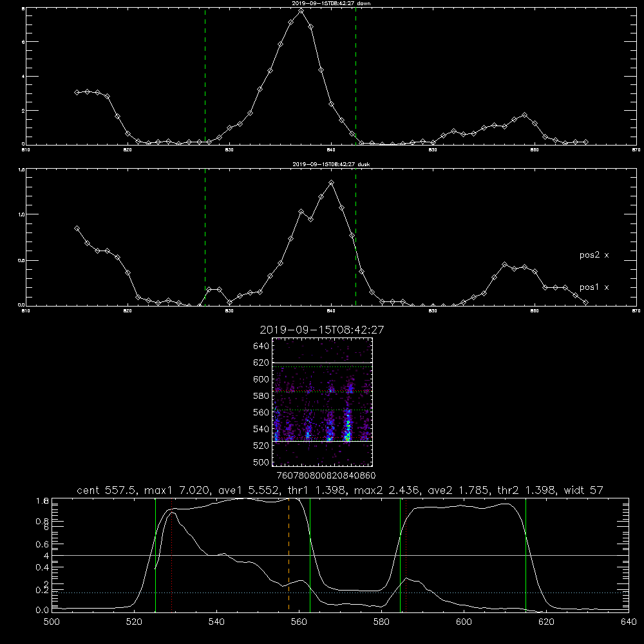
Task: Click the '540' label on bottom plot x-axis
Action: [216, 622]
